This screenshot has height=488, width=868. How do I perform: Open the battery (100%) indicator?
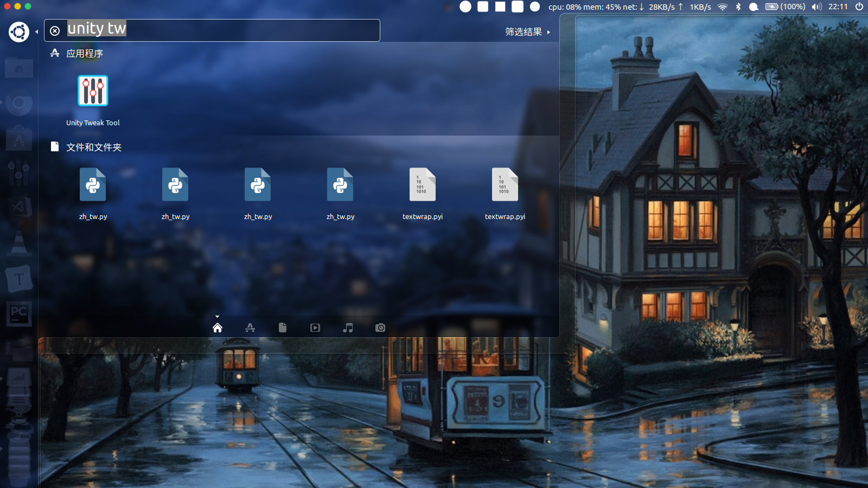point(785,7)
